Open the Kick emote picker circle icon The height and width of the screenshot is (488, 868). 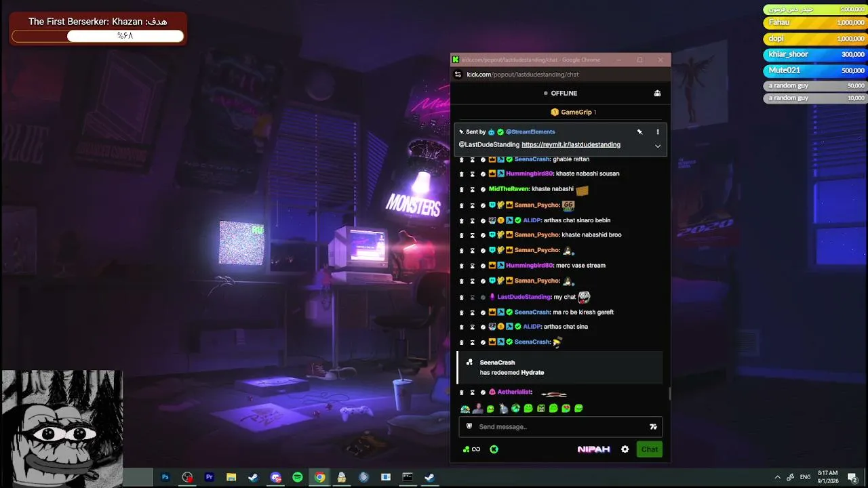pos(494,449)
